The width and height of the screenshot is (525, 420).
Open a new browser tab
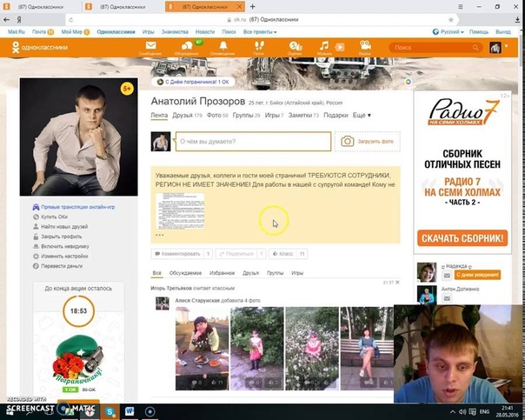click(x=252, y=7)
